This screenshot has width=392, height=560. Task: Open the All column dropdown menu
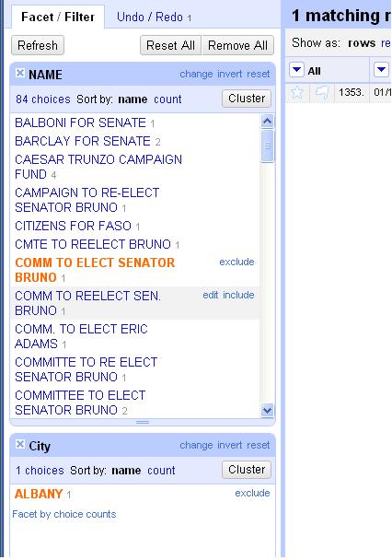point(296,70)
